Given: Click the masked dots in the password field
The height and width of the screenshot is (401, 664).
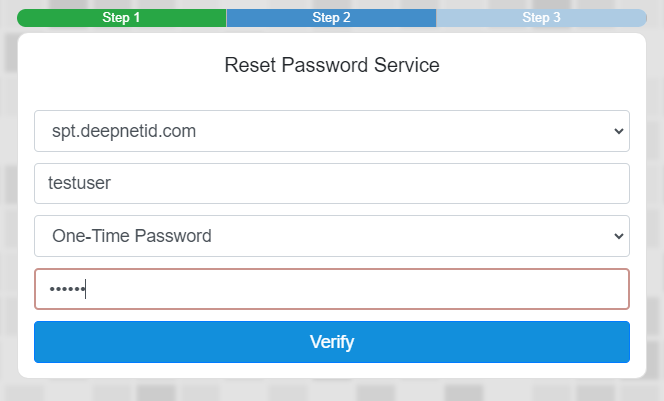Looking at the screenshot, I should [x=66, y=290].
